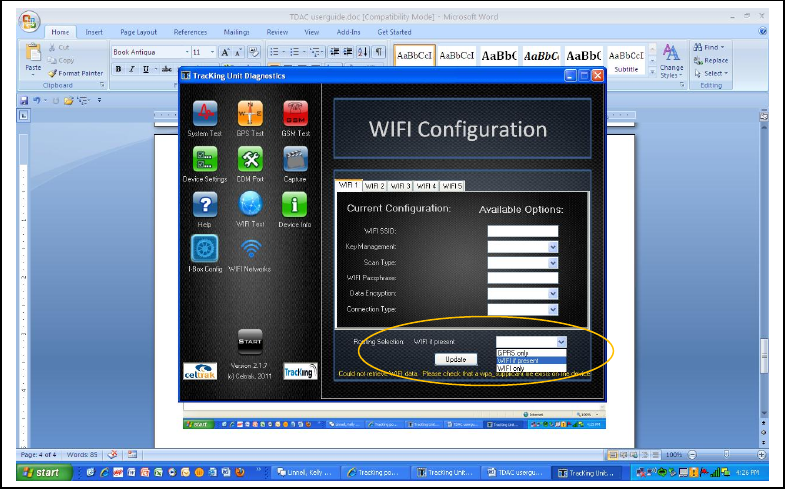785x489 pixels.
Task: Open WIFI Networks tool
Action: [250, 249]
